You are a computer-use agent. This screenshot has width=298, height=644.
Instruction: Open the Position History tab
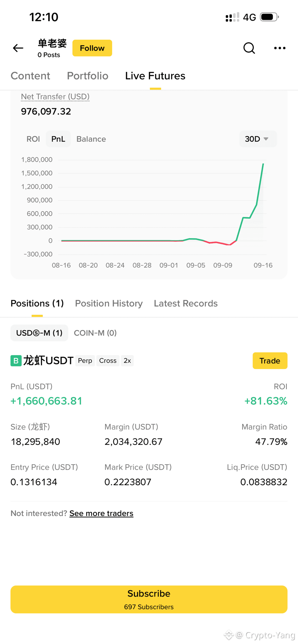[x=109, y=303]
